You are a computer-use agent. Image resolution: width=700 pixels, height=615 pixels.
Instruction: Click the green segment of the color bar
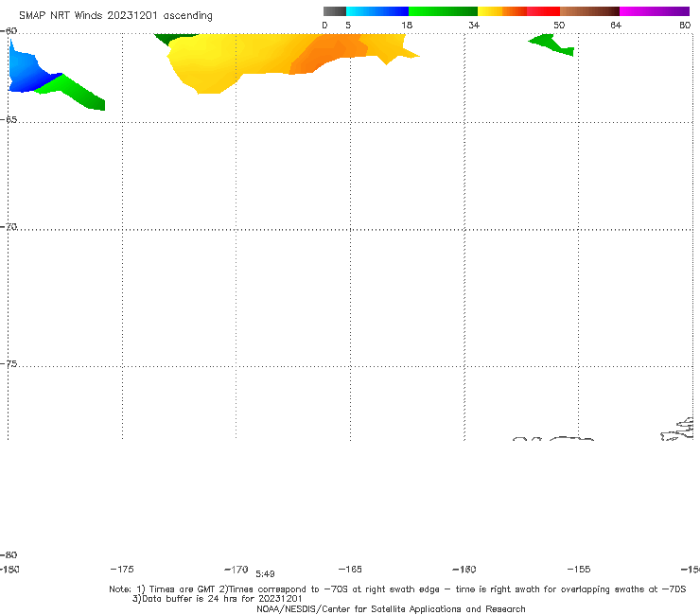tap(443, 11)
